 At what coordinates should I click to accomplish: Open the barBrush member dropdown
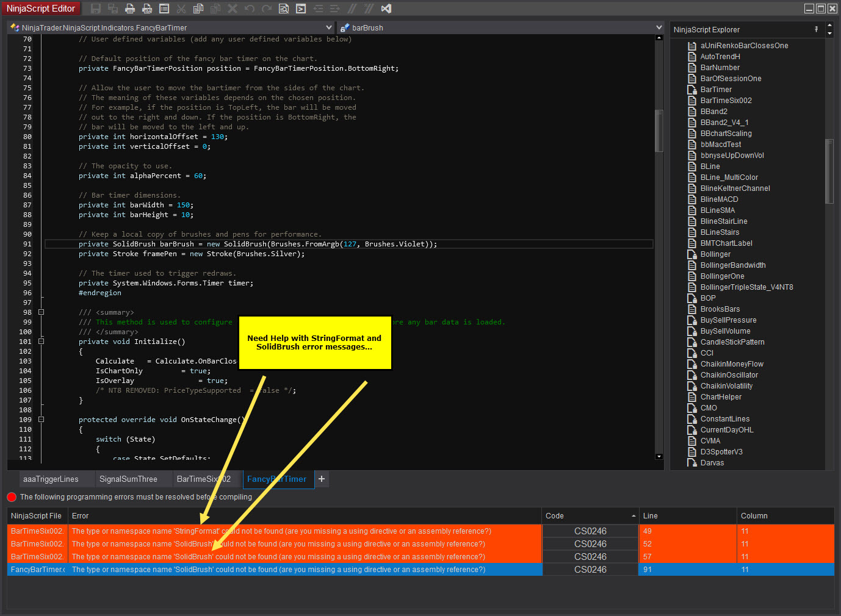pyautogui.click(x=659, y=27)
